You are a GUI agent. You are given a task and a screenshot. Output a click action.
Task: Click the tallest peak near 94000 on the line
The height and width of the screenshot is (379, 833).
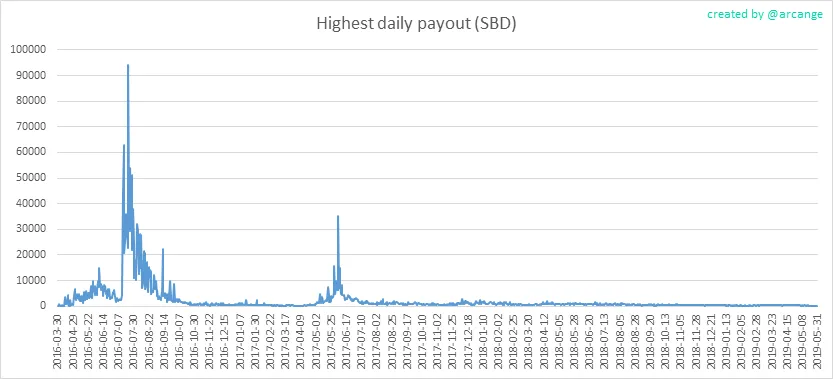[128, 65]
